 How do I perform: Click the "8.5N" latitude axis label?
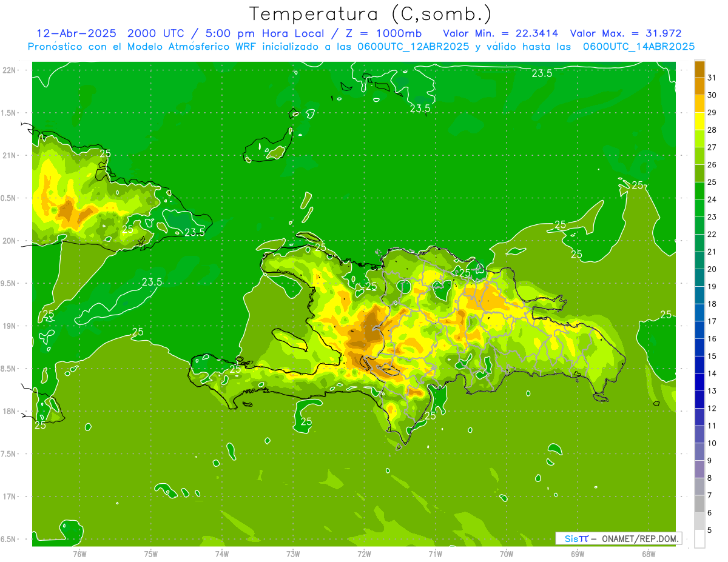point(9,369)
